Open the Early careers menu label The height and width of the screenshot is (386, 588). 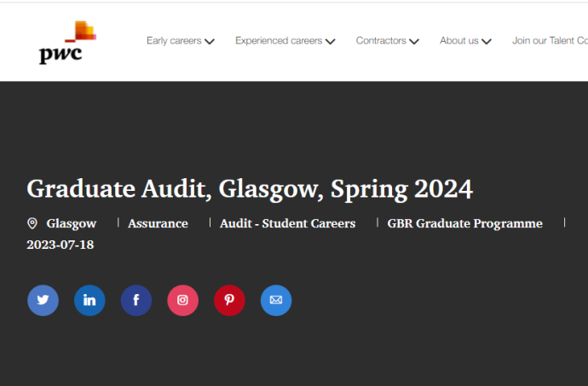[174, 41]
